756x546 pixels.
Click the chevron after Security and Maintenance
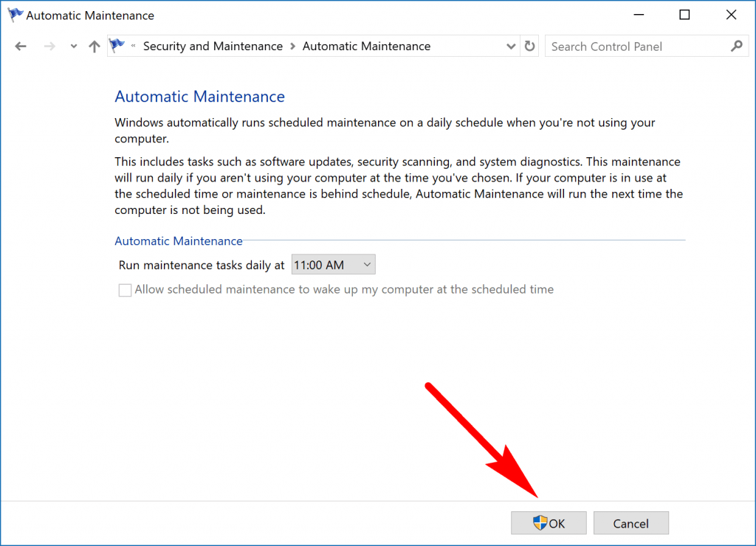294,46
